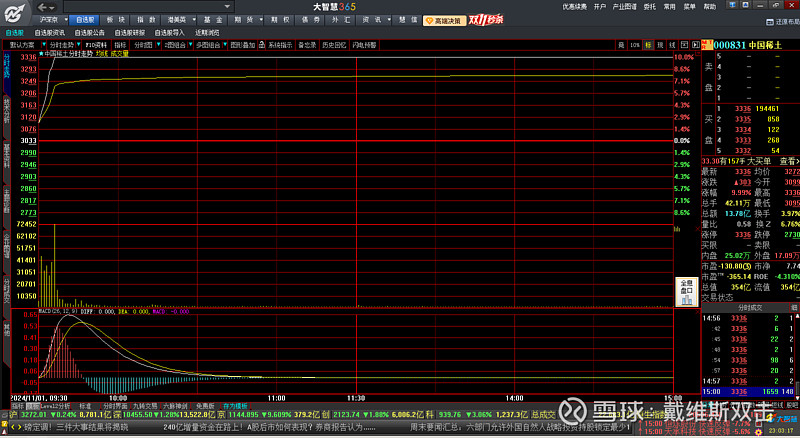Click the 闪电预警 toolbar button
This screenshot has height=438, width=800.
[364, 45]
